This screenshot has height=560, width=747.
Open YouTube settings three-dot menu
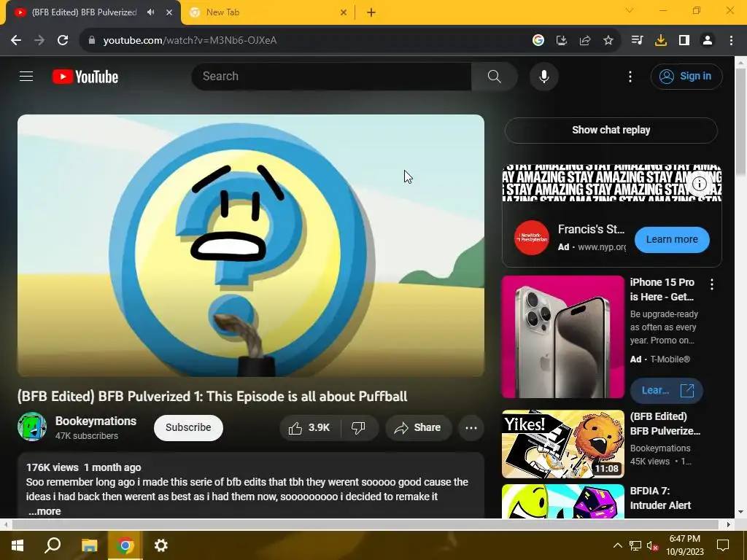pos(630,76)
